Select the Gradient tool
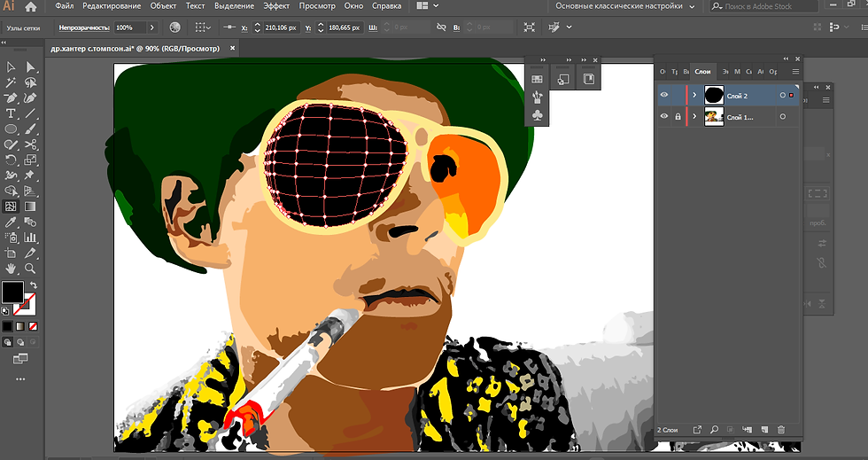 coord(30,207)
